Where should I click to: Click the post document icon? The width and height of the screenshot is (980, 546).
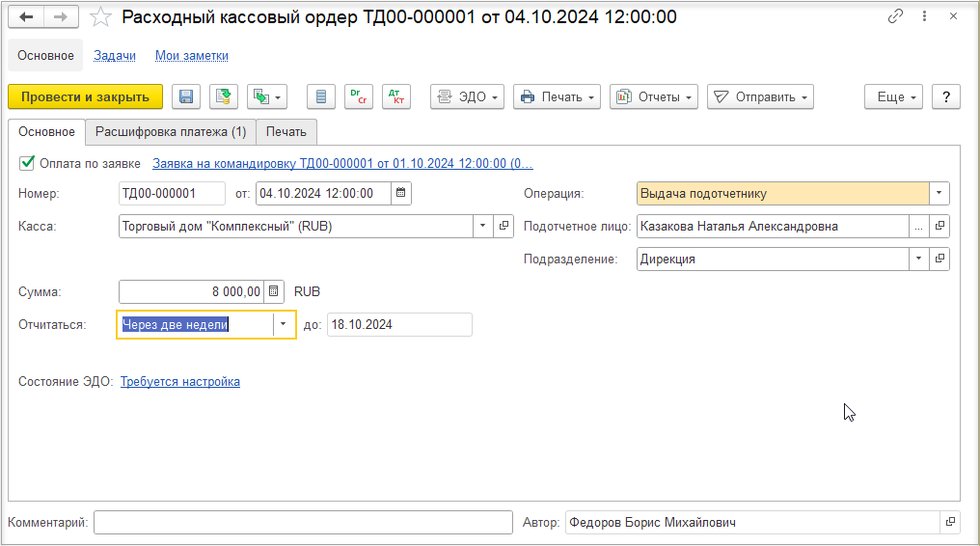[223, 96]
